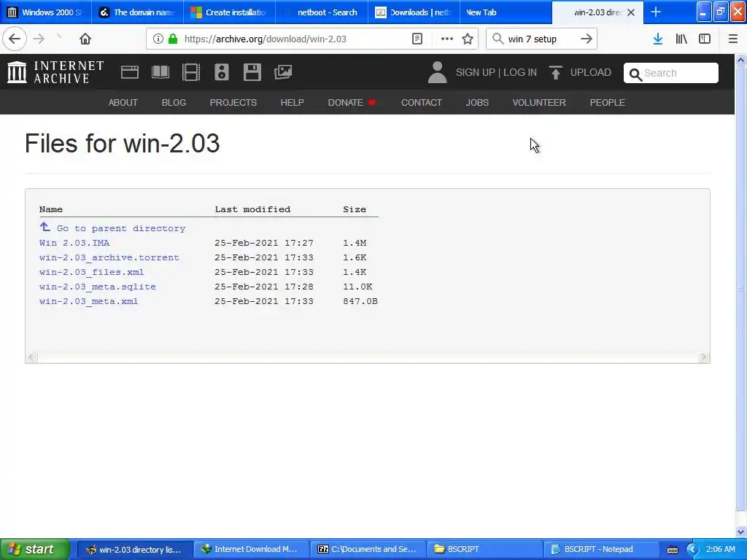The image size is (747, 560).
Task: Bookmark this page with the star
Action: pos(468,39)
